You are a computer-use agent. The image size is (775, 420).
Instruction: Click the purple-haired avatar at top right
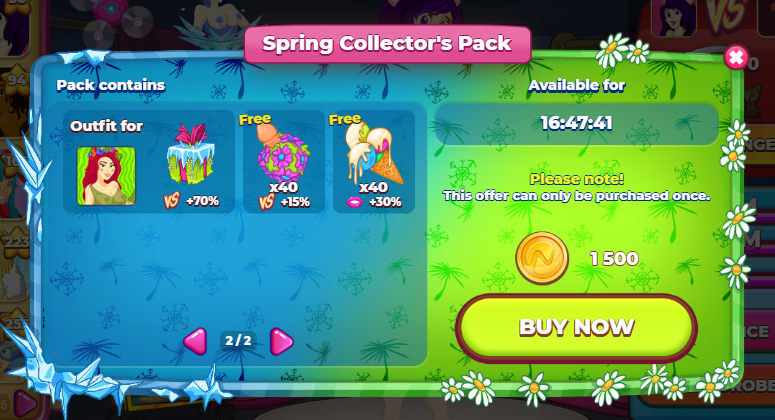pyautogui.click(x=674, y=17)
